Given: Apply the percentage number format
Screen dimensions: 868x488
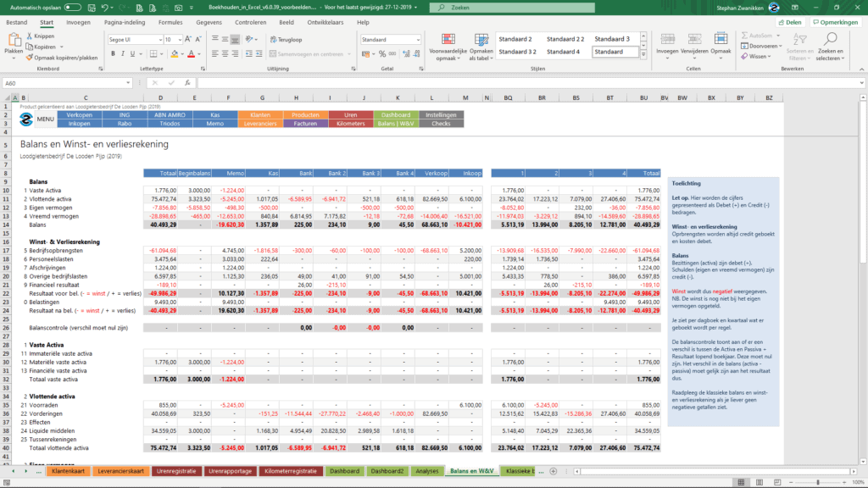Looking at the screenshot, I should coord(383,53).
